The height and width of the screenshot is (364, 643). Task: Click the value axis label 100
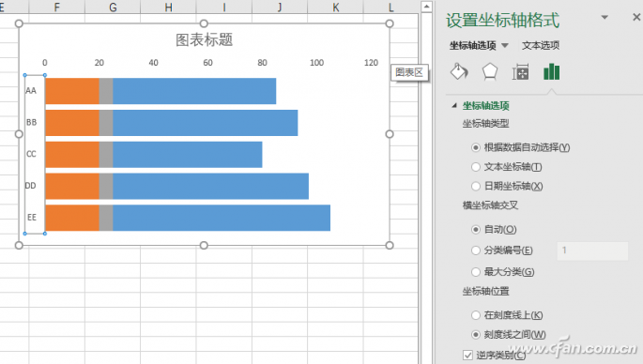point(316,63)
